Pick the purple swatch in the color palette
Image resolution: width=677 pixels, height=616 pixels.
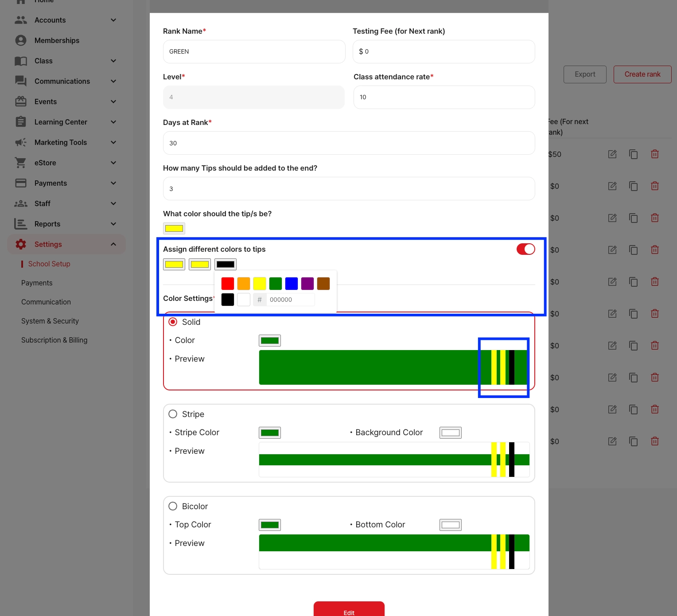point(307,284)
